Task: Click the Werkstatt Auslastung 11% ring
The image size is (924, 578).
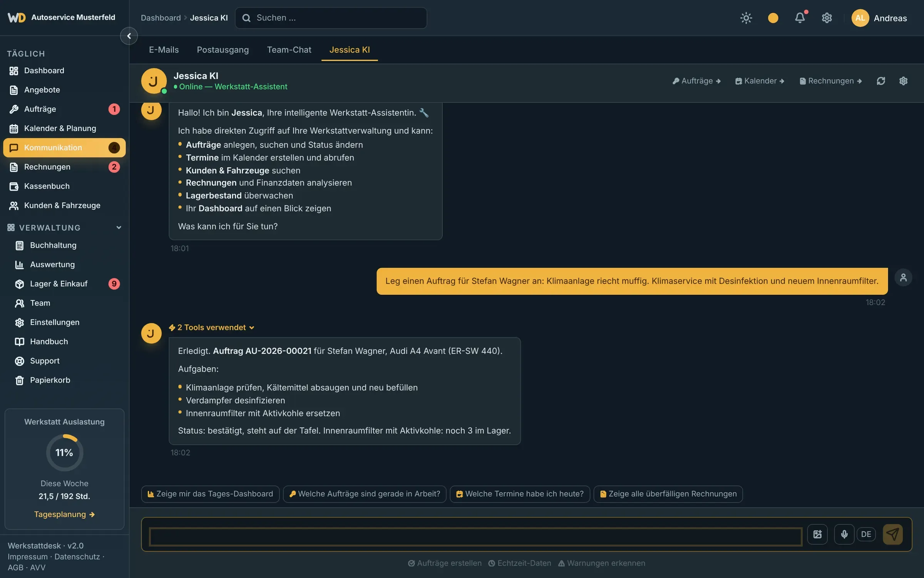Action: coord(64,452)
